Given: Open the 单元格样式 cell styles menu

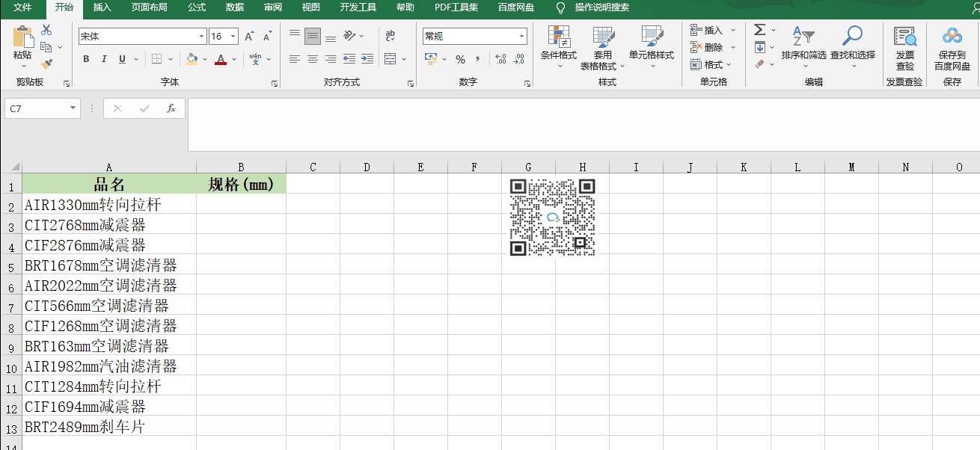Looking at the screenshot, I should 652,48.
